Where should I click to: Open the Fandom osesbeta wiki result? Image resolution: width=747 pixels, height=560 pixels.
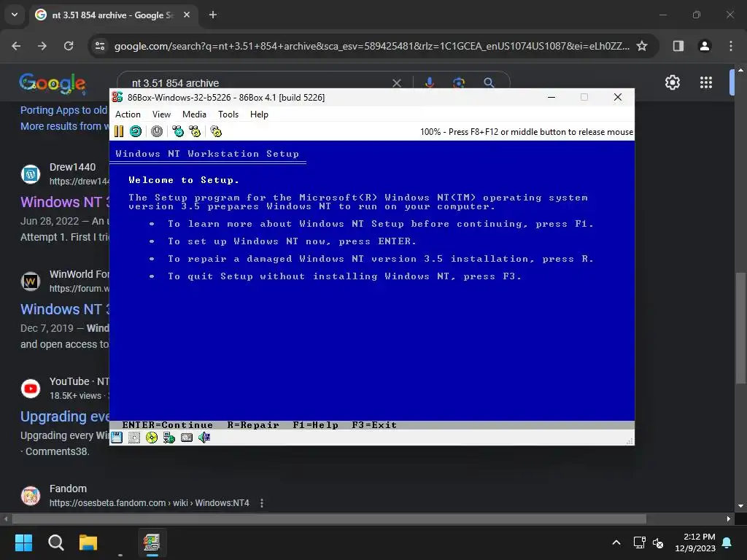(x=149, y=503)
